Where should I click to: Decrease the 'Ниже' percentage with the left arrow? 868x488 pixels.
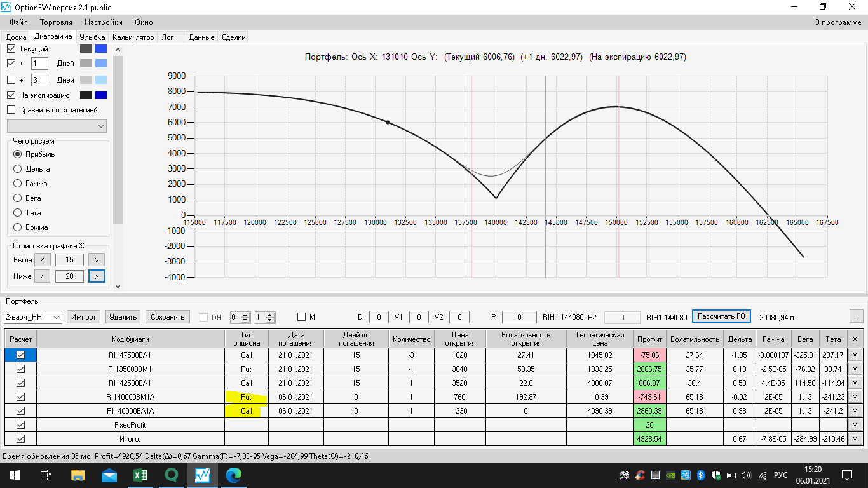point(41,276)
